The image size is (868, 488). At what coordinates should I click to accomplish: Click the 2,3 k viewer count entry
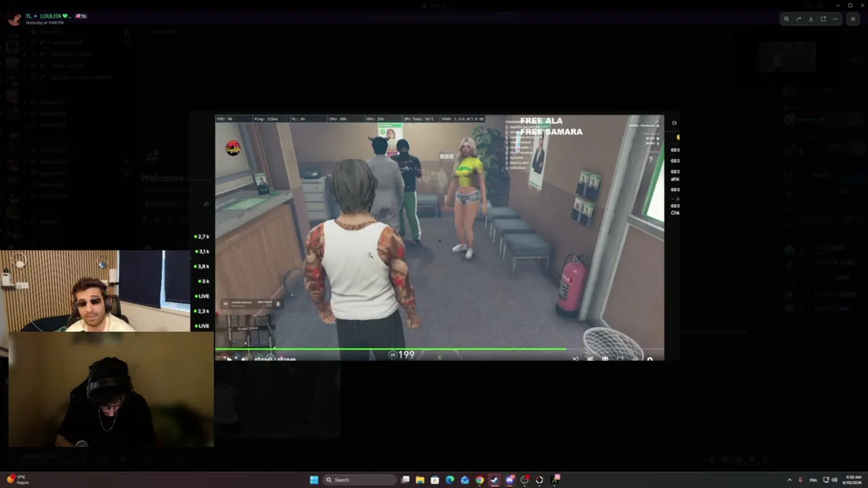click(x=202, y=311)
